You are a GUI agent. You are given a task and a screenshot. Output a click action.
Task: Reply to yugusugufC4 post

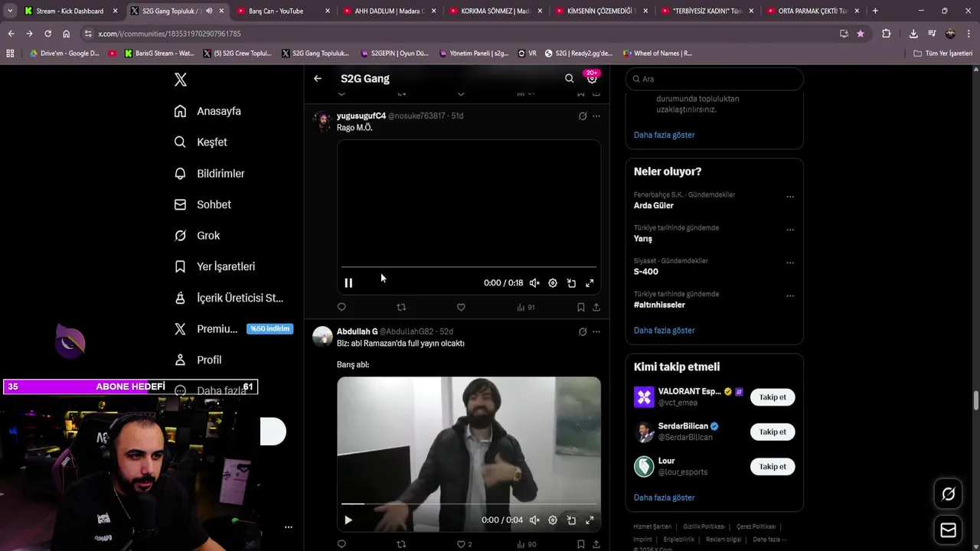coord(341,307)
